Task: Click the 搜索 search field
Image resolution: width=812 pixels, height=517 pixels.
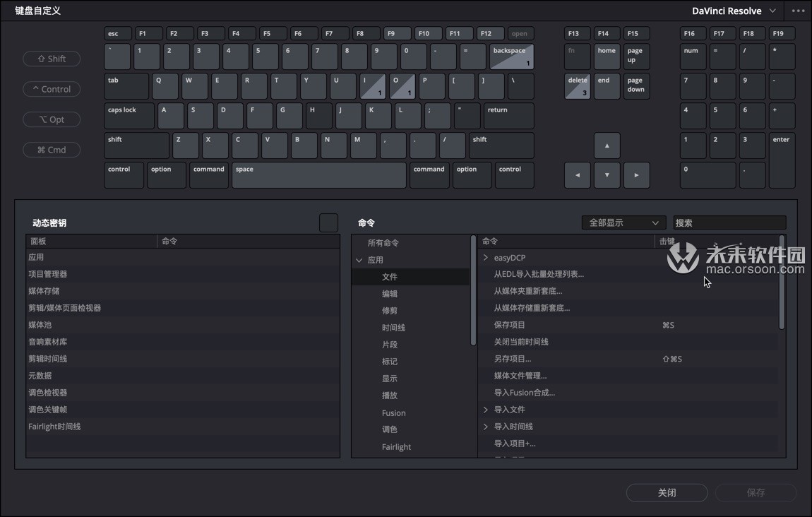Action: (729, 222)
